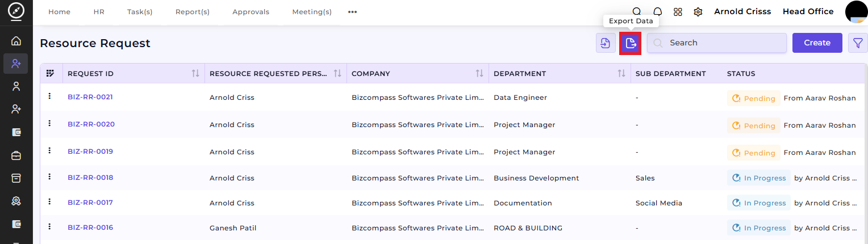Open row actions for BIZ-RR-0020
The height and width of the screenshot is (244, 868).
pos(50,123)
